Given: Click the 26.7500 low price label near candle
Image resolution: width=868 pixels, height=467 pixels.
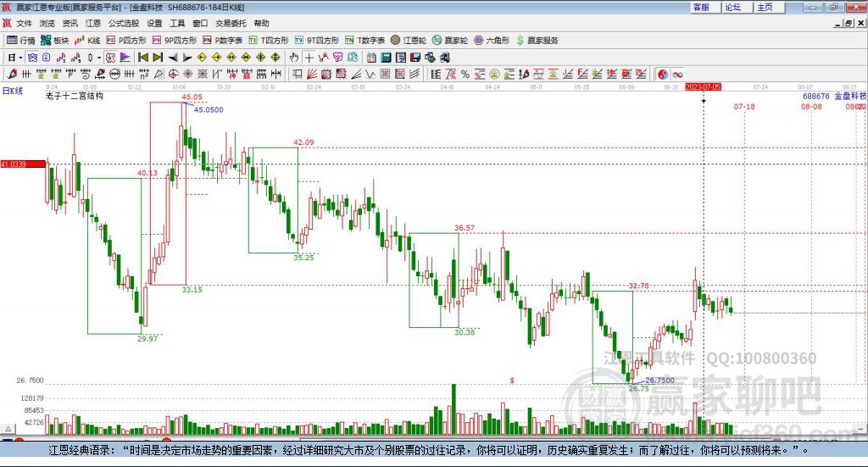Looking at the screenshot, I should click(x=659, y=381).
